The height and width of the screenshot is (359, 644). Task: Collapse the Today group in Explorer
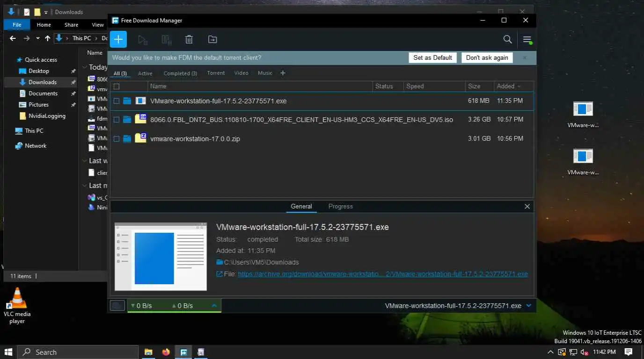click(84, 67)
